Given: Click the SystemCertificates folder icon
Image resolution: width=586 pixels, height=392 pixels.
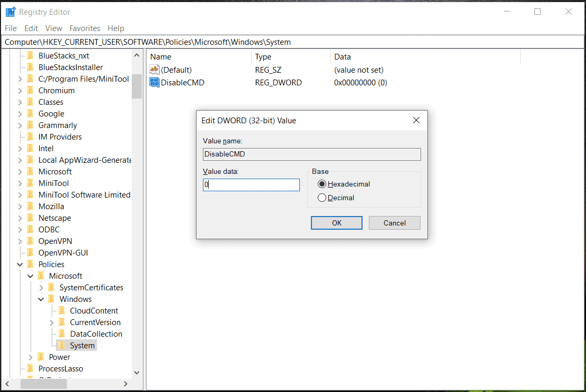Looking at the screenshot, I should point(52,287).
